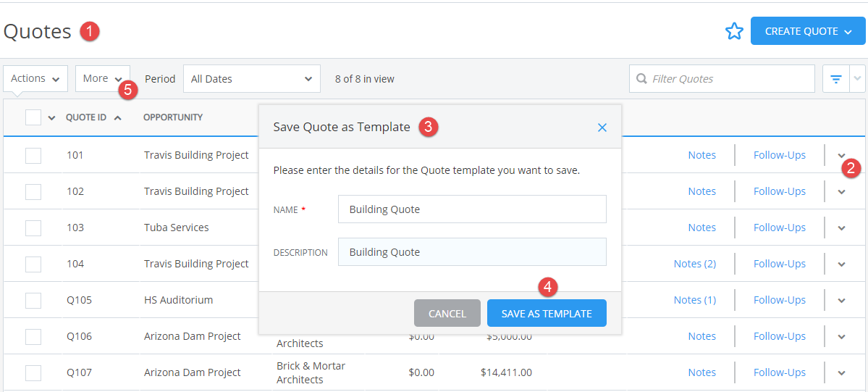Check the box for quote 101
Screen dimensions: 868x392
point(33,156)
